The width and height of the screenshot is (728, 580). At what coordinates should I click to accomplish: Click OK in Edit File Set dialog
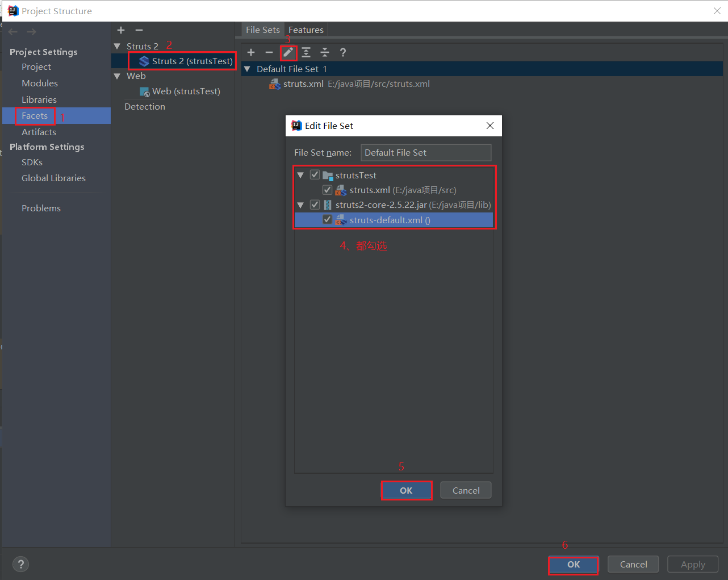[x=406, y=490]
